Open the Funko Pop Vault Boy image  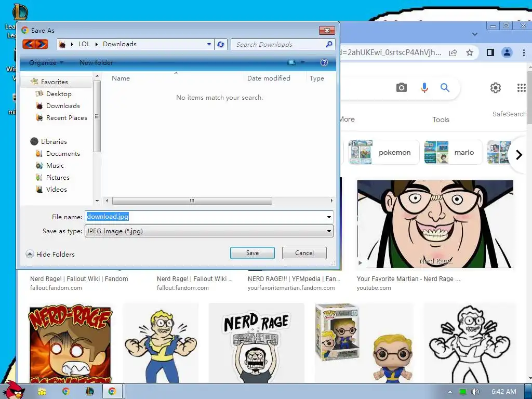pyautogui.click(x=364, y=343)
